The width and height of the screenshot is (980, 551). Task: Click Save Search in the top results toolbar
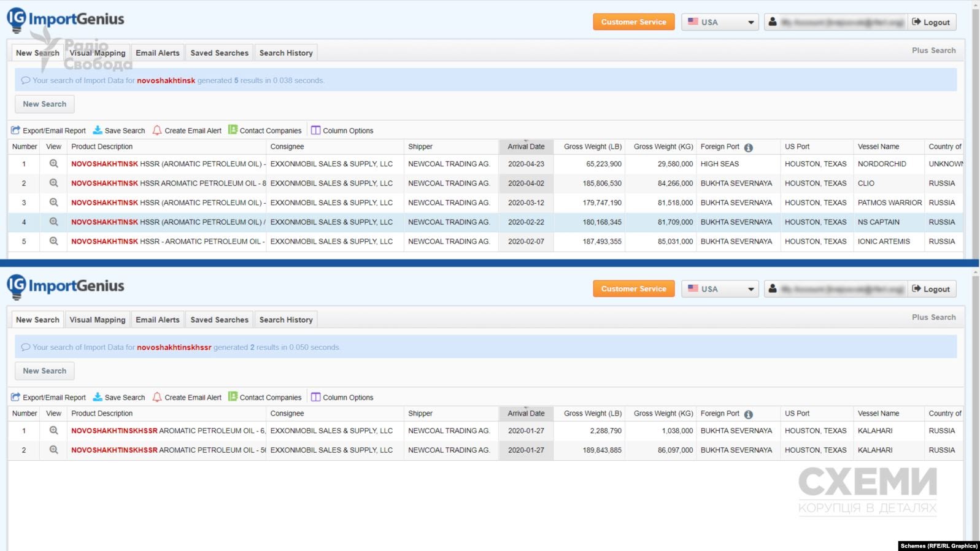click(119, 131)
